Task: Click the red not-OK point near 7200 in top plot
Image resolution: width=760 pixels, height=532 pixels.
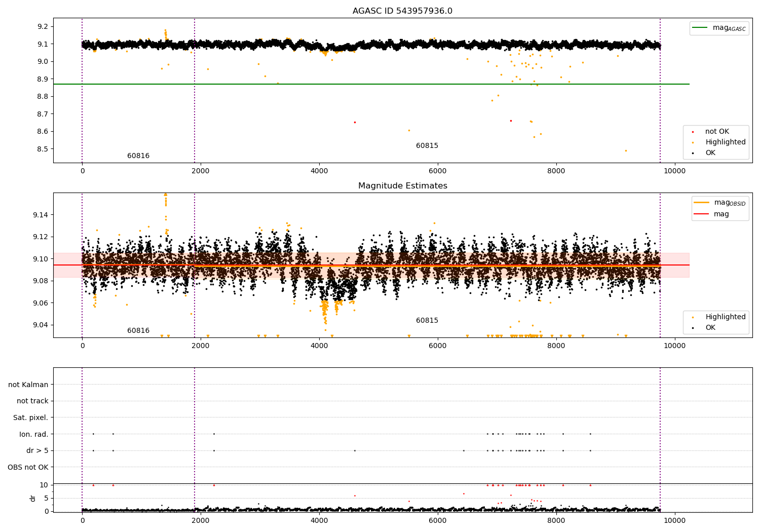Action: tap(511, 121)
